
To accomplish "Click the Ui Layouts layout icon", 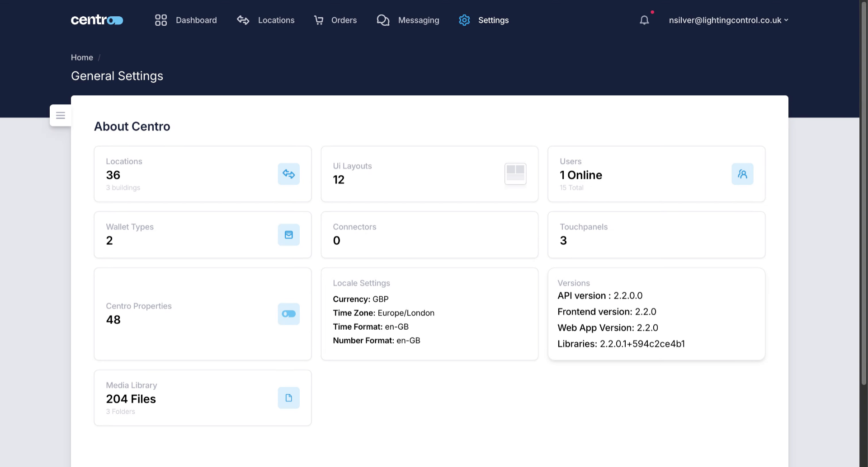I will [515, 173].
